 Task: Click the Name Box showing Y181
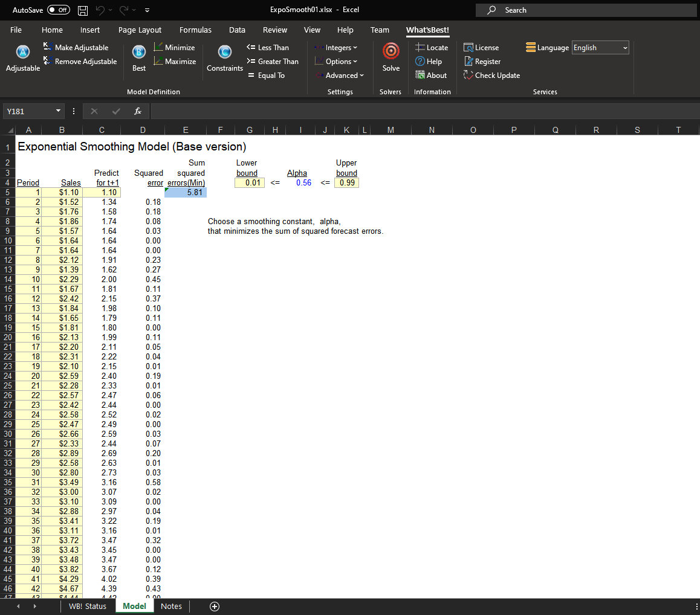pos(28,111)
